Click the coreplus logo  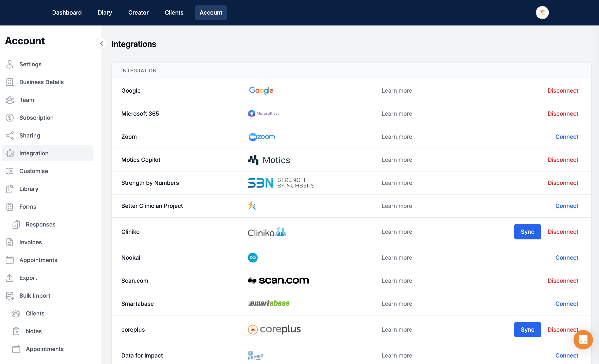(274, 329)
